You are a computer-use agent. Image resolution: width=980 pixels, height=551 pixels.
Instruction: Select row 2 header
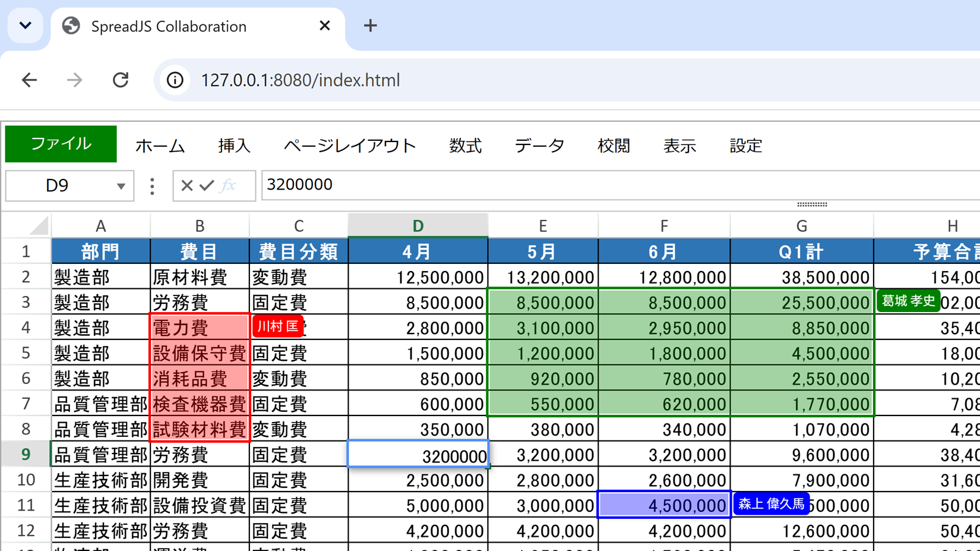tap(26, 277)
